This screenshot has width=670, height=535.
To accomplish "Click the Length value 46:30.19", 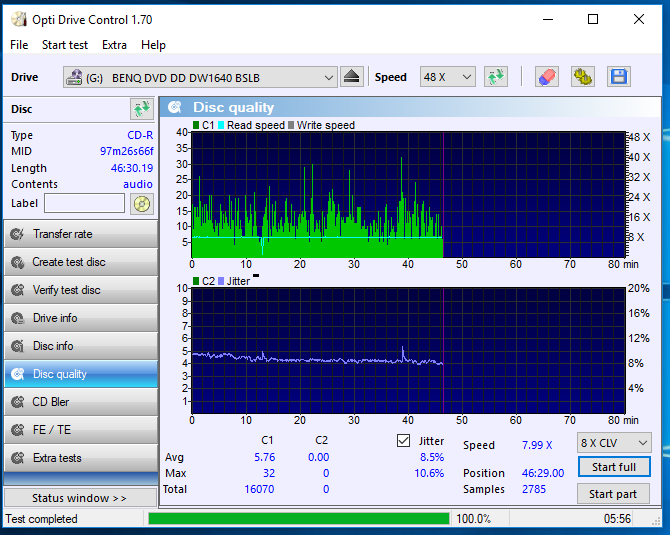I will tap(132, 168).
